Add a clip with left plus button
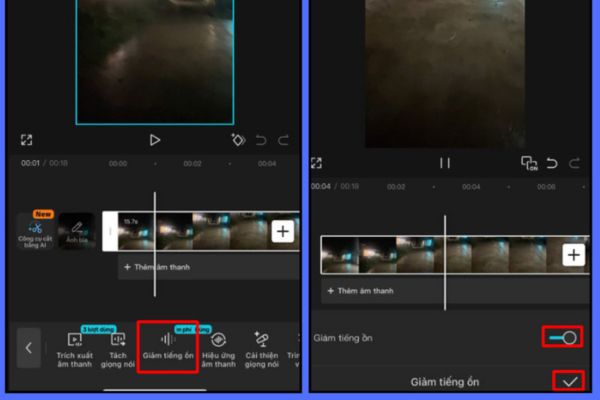 283,231
